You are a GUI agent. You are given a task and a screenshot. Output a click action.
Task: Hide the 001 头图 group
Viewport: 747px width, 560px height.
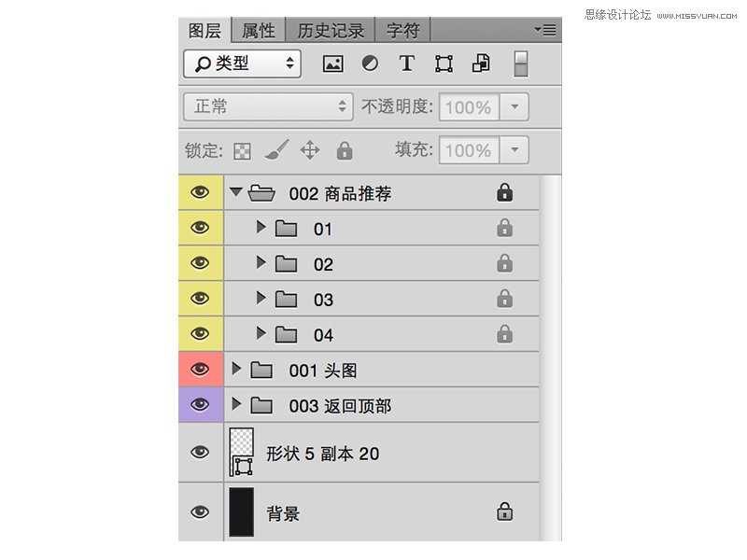point(200,369)
